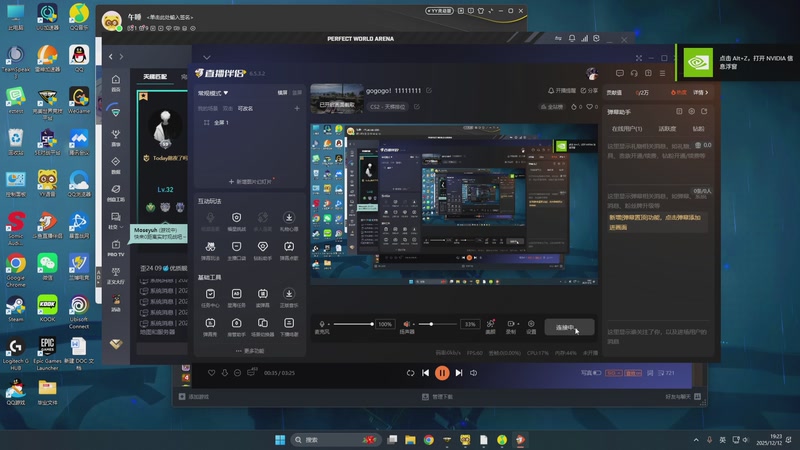Like the song with the heart icon
This screenshot has width=800, height=450.
[211, 373]
